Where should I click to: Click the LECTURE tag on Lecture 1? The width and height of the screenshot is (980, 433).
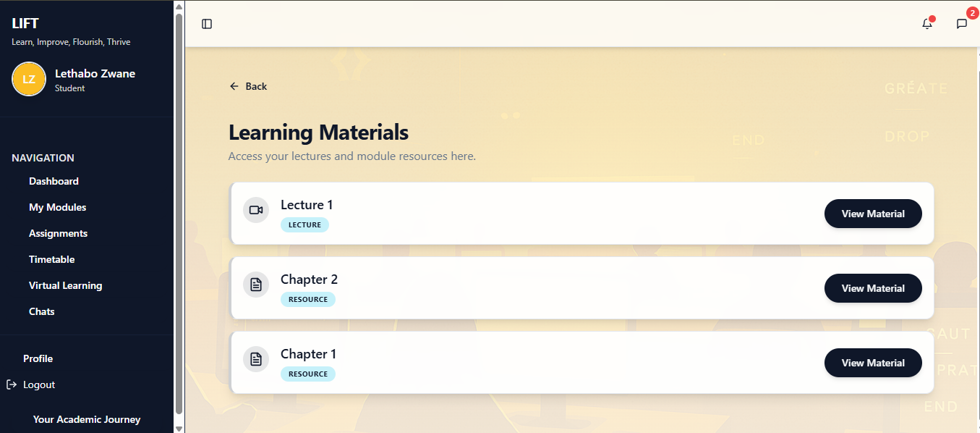pos(304,224)
